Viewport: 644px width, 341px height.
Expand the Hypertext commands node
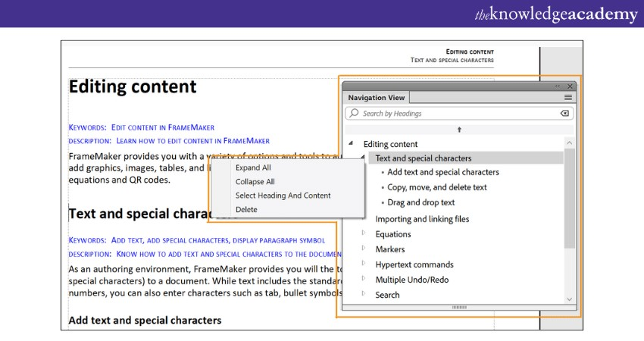pyautogui.click(x=363, y=264)
